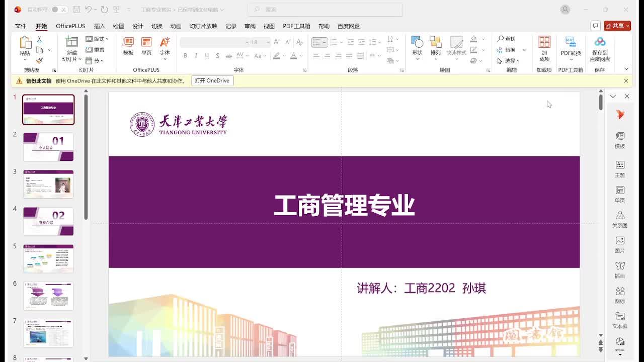Click the 关系图 icon in side panel
Viewport: 644px width, 362px height.
(620, 220)
